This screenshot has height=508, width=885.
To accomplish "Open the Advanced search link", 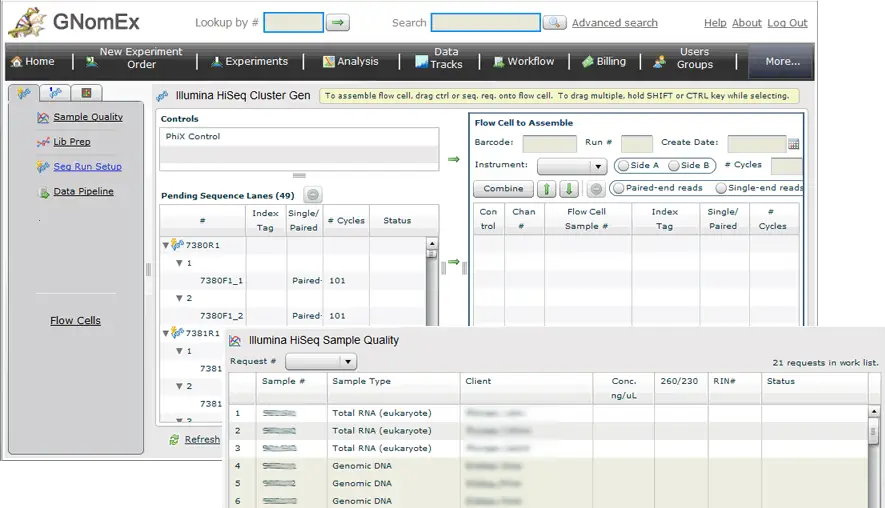I will [x=614, y=23].
